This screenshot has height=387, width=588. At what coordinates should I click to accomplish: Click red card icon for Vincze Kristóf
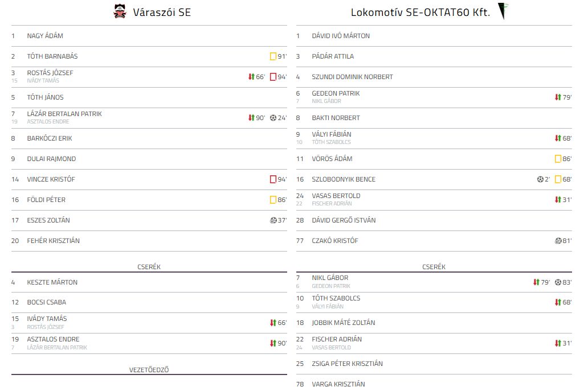click(x=273, y=179)
